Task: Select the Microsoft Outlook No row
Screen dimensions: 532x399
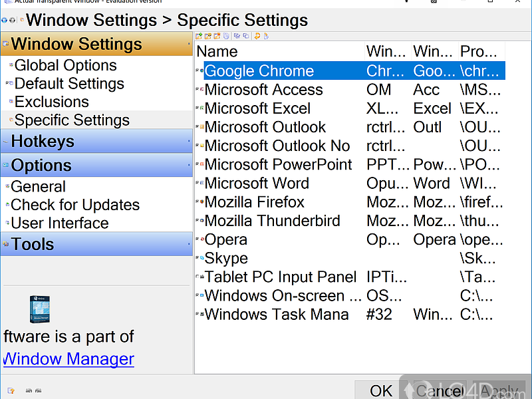Action: coord(350,146)
